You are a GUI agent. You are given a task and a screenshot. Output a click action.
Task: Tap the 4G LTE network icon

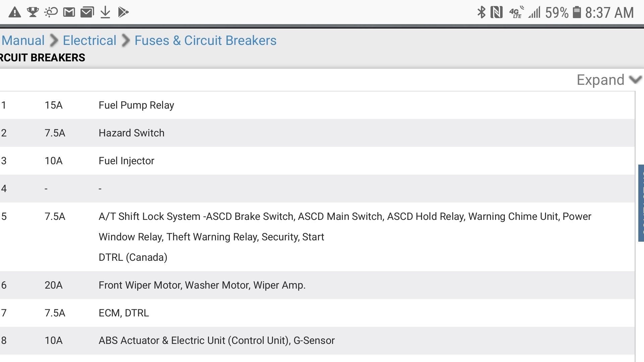(x=516, y=13)
